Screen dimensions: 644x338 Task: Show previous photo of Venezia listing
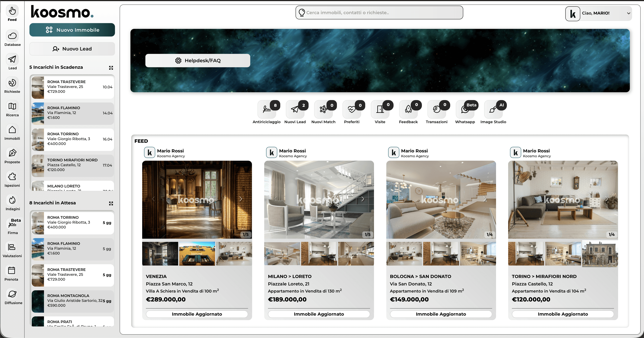tap(154, 199)
